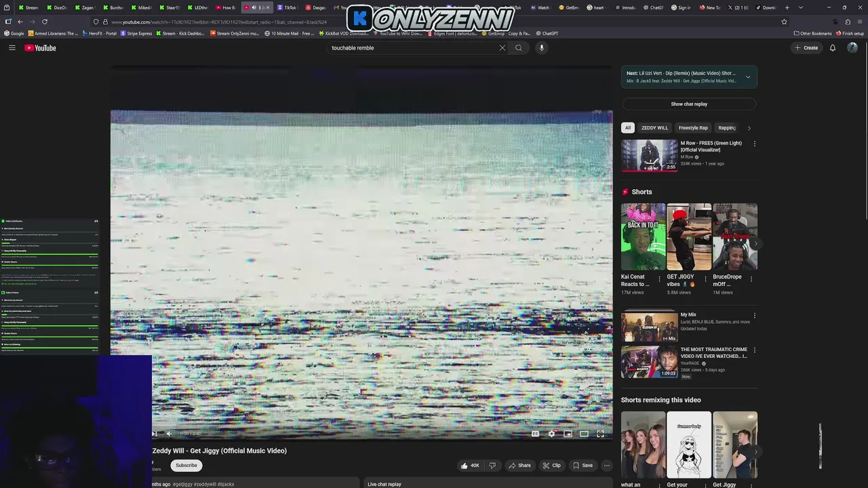
Task: Open options for the YourRAGE video
Action: pyautogui.click(x=754, y=350)
